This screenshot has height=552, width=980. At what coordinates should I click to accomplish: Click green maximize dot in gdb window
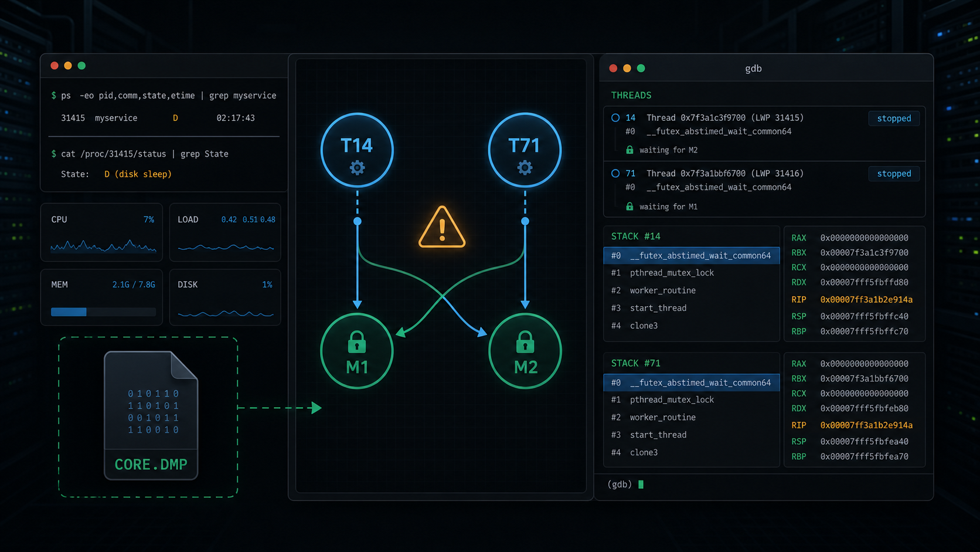tap(641, 69)
